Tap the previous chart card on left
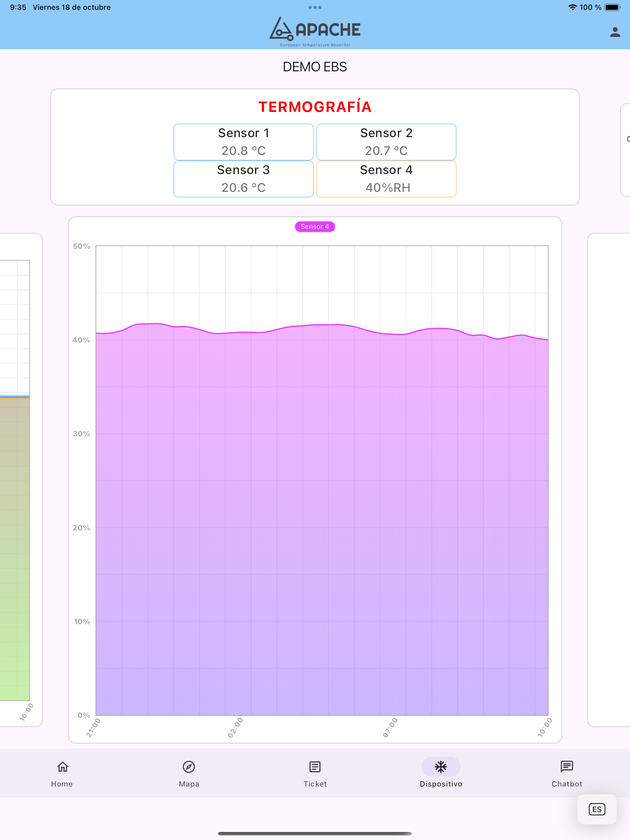The width and height of the screenshot is (630, 840). pos(21,480)
